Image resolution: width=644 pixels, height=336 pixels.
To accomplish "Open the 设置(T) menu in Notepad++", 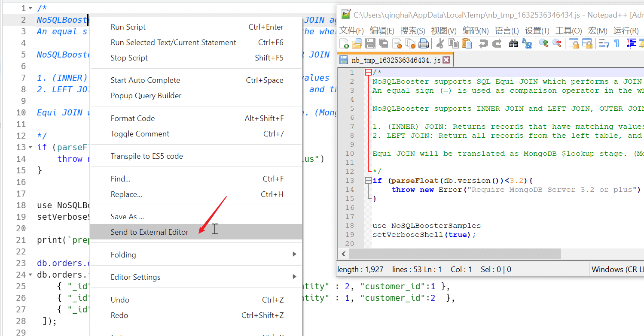I will coord(537,30).
